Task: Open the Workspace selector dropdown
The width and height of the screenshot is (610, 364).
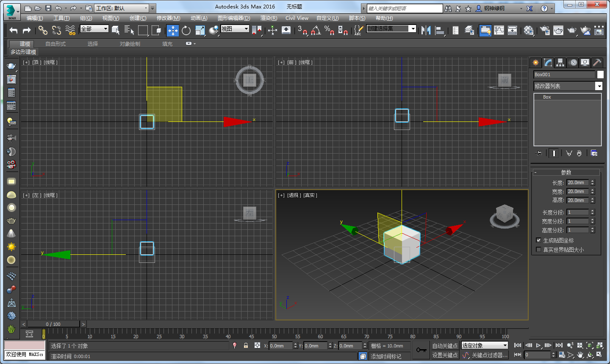Action: pyautogui.click(x=122, y=8)
